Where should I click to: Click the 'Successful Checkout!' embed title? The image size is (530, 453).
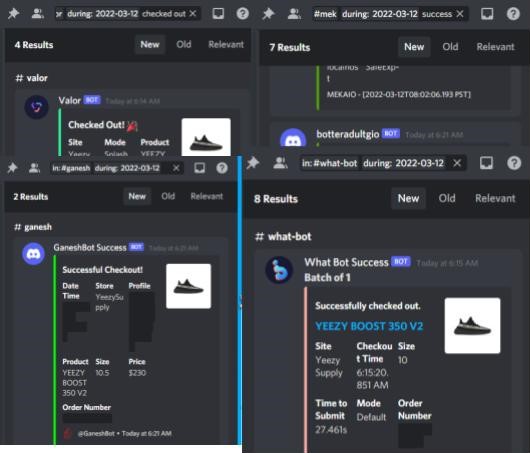coord(102,270)
